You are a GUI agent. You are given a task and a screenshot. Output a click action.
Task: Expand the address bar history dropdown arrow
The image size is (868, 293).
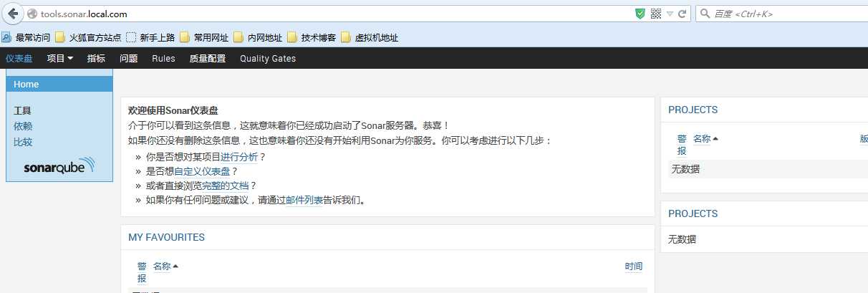tap(670, 14)
